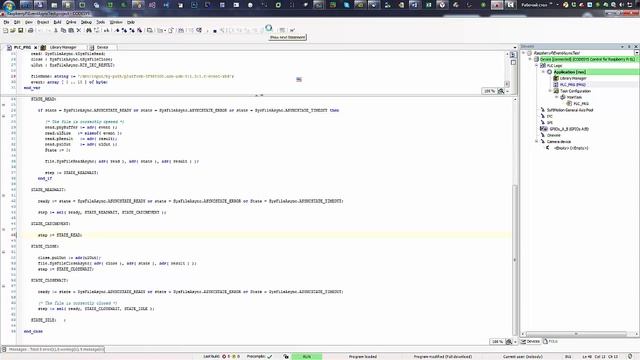Collapse the Task Configuration tree node
Screen dimensions: 640x360
550,91
